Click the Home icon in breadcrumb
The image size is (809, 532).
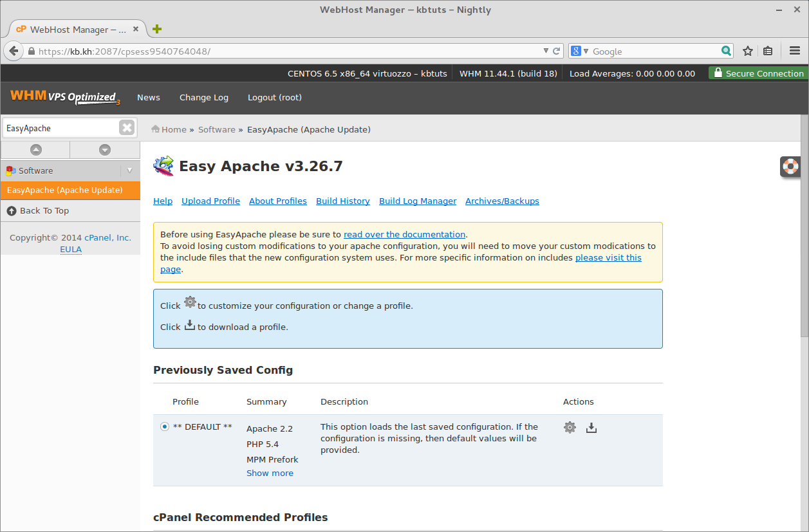(156, 129)
